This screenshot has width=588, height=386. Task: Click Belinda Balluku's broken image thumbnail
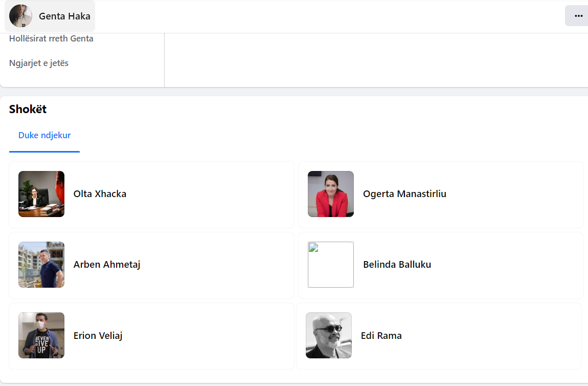coord(331,265)
